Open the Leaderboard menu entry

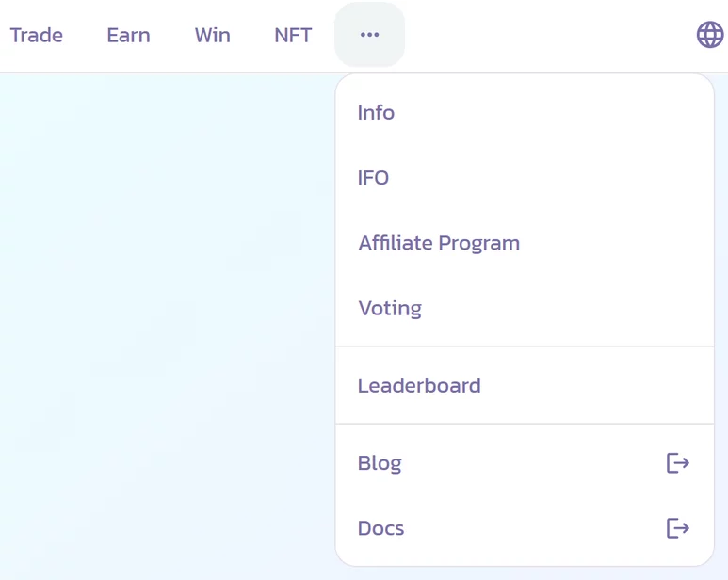419,385
